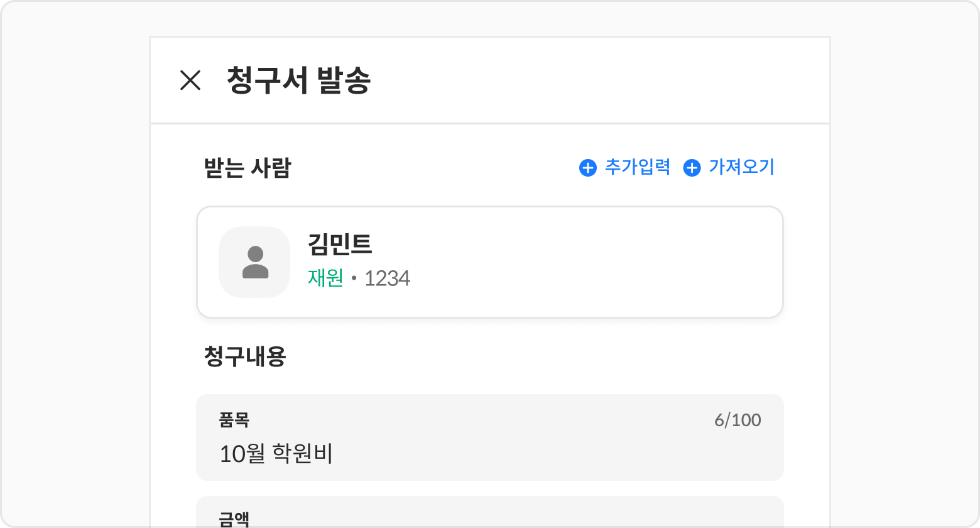
Task: Click the dot separator after 재원
Action: coord(354,278)
